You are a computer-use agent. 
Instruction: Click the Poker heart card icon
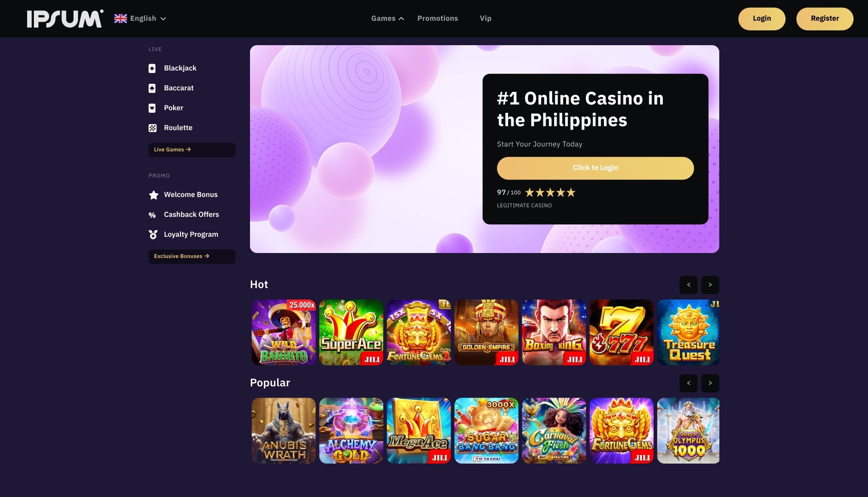point(152,108)
